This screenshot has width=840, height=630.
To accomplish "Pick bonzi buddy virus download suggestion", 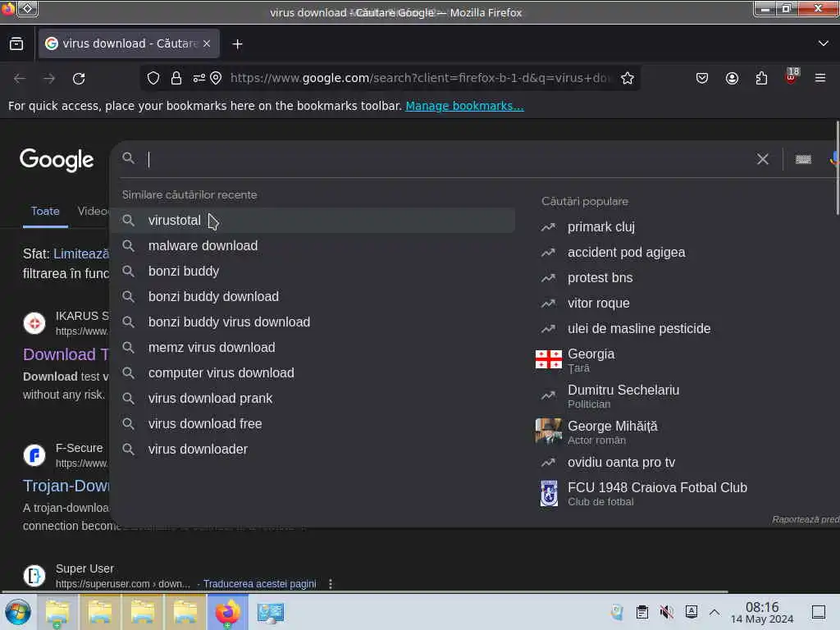I will [x=313, y=322].
